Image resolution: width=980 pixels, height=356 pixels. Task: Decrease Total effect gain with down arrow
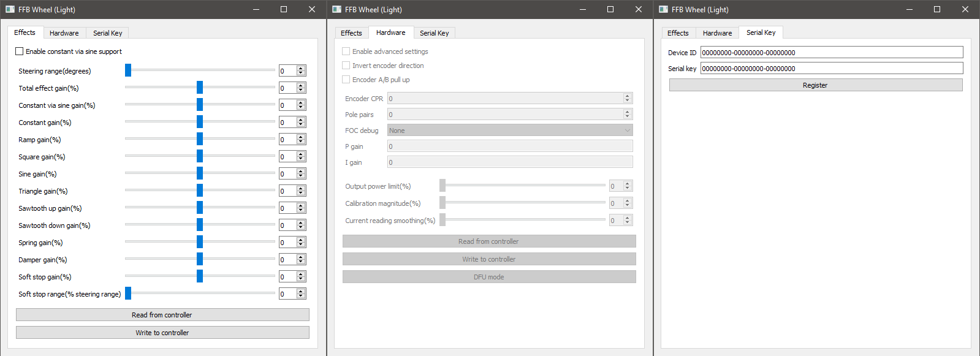click(x=301, y=91)
